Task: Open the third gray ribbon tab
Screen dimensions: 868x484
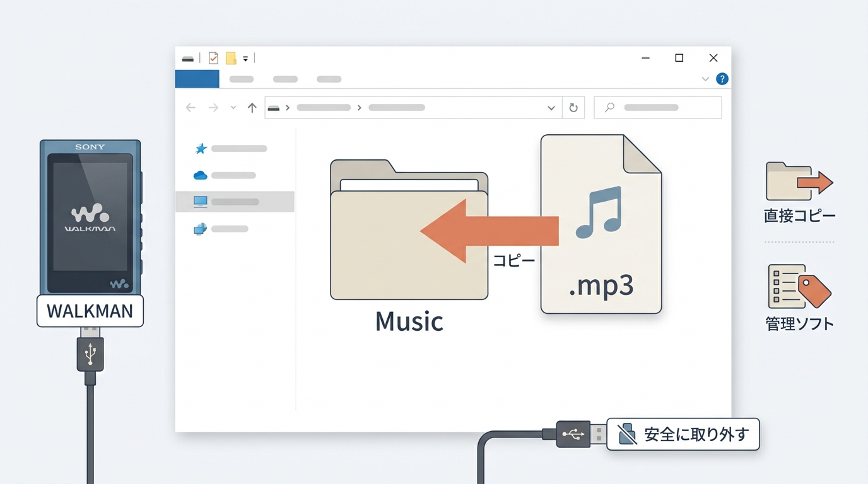Action: coord(329,79)
